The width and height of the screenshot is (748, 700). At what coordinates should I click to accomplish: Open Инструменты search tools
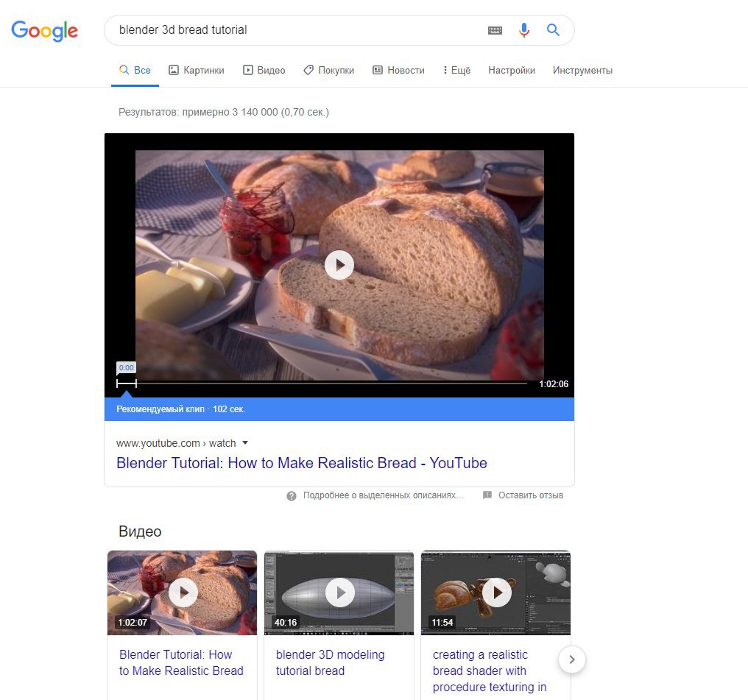tap(582, 70)
